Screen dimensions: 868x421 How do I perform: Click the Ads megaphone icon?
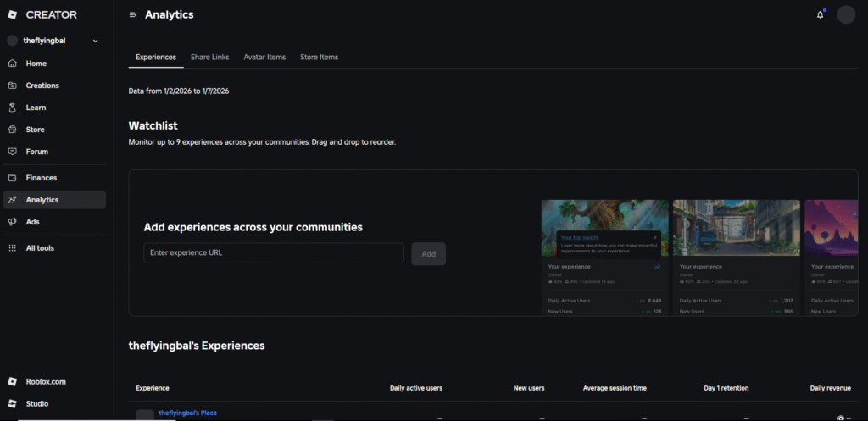click(x=12, y=222)
